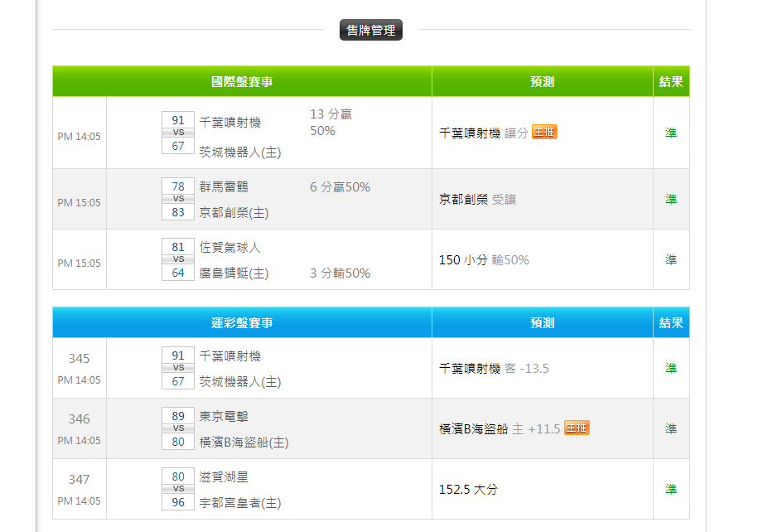Viewport: 758px width, 532px height.
Task: Click the VS badge for 佐賀氣球人 match
Action: (x=178, y=259)
